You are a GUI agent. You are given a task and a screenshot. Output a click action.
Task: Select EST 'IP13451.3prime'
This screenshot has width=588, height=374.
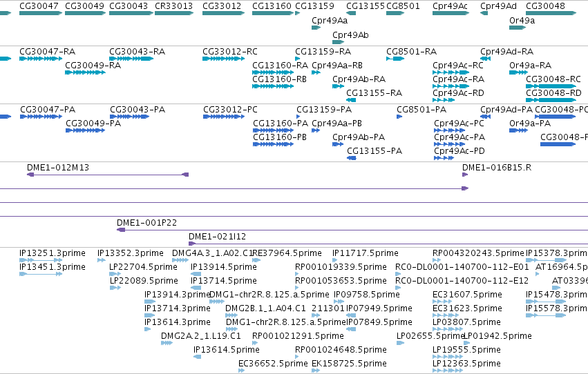pyautogui.click(x=53, y=267)
